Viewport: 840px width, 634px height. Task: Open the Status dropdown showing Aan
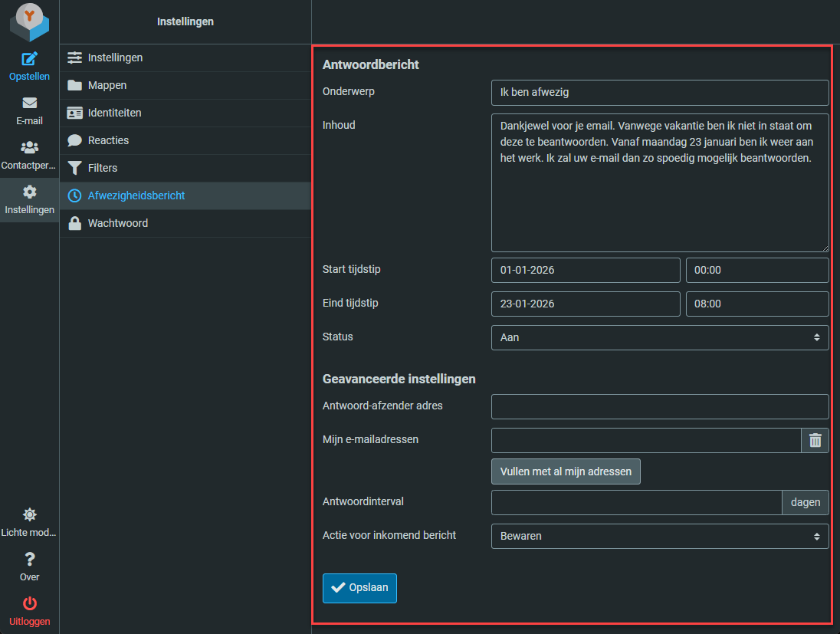[x=659, y=337]
